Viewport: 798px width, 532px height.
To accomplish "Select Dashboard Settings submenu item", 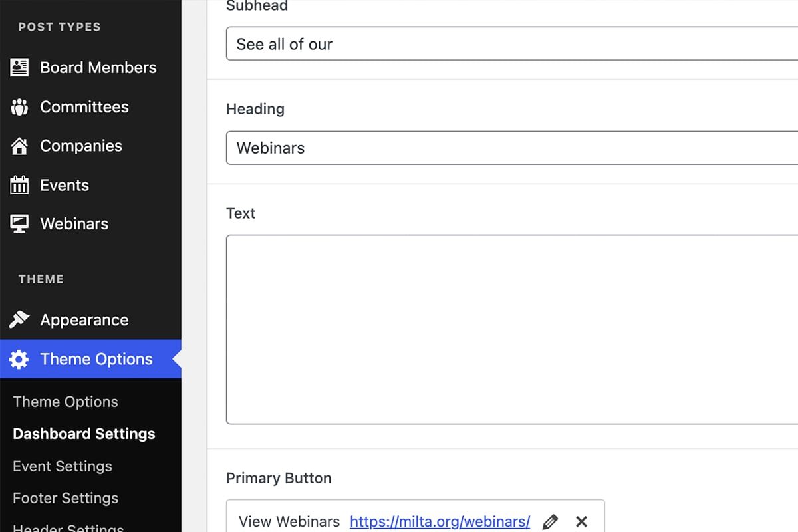I will point(84,434).
